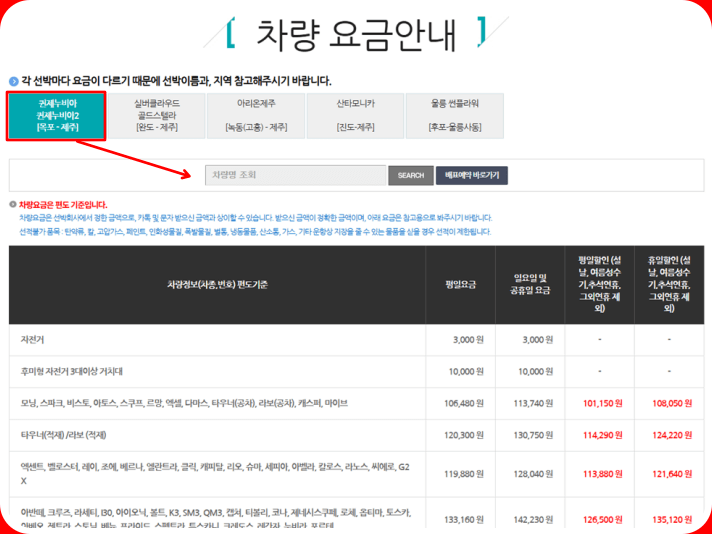
Task: Click the 119,880 원 weekday fare
Action: point(464,474)
